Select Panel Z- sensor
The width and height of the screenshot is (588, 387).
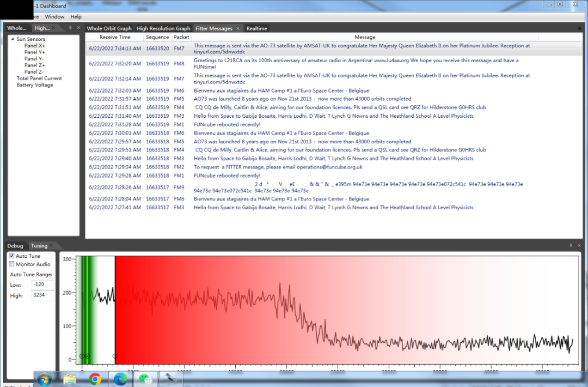[x=34, y=72]
